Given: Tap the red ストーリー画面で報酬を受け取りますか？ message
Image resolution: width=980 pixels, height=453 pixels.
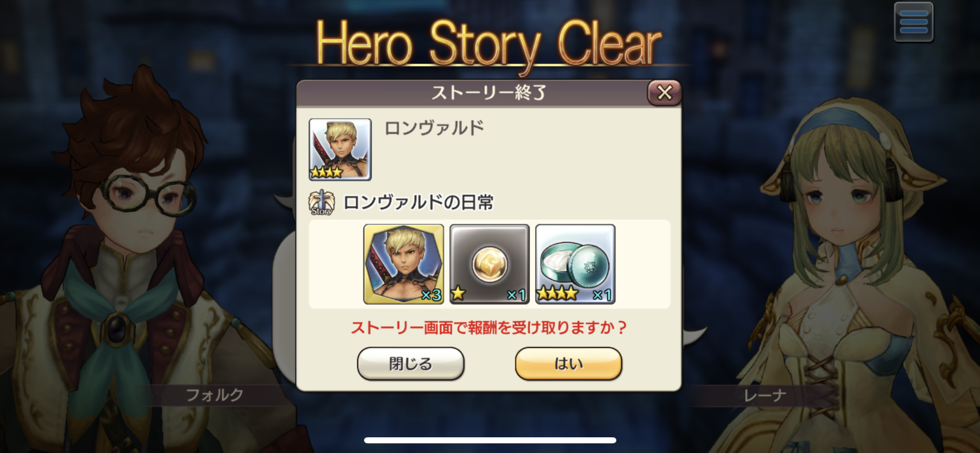Looking at the screenshot, I should coord(489,327).
